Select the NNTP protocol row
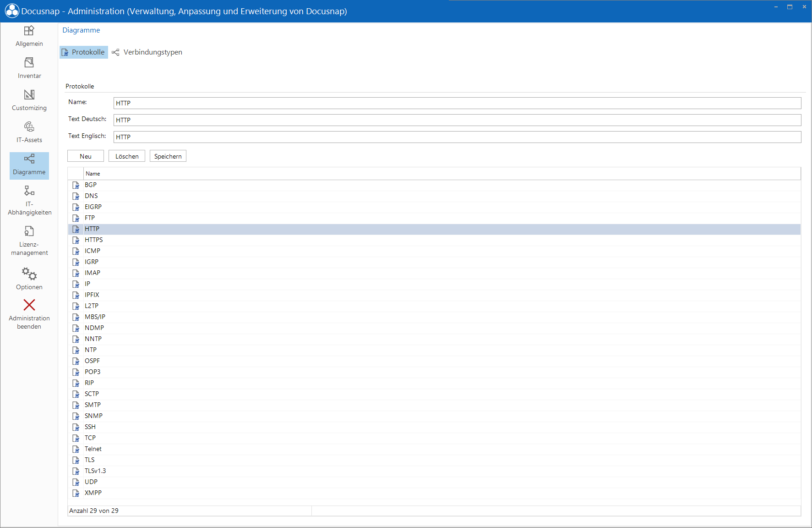This screenshot has height=528, width=812. tap(434, 339)
